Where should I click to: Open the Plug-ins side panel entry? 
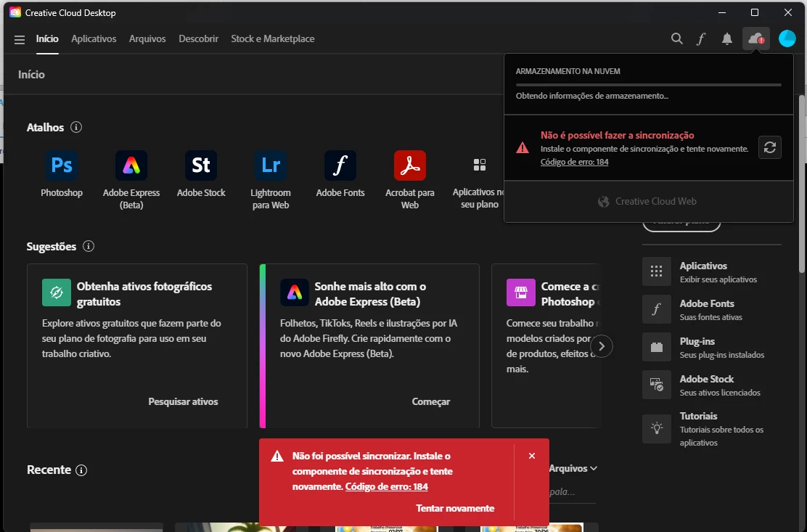[x=711, y=348]
